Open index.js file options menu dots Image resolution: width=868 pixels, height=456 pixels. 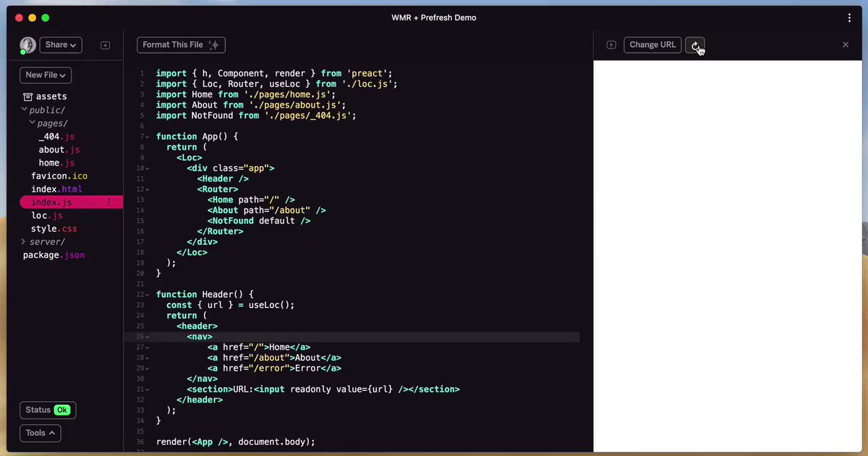tap(109, 202)
